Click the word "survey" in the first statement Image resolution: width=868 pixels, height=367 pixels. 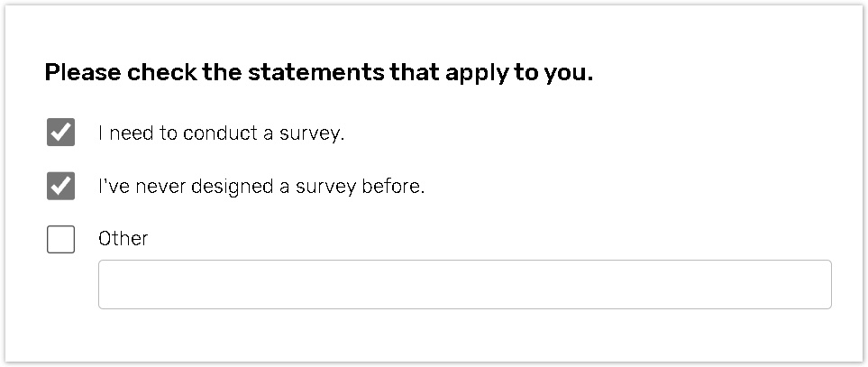point(316,133)
